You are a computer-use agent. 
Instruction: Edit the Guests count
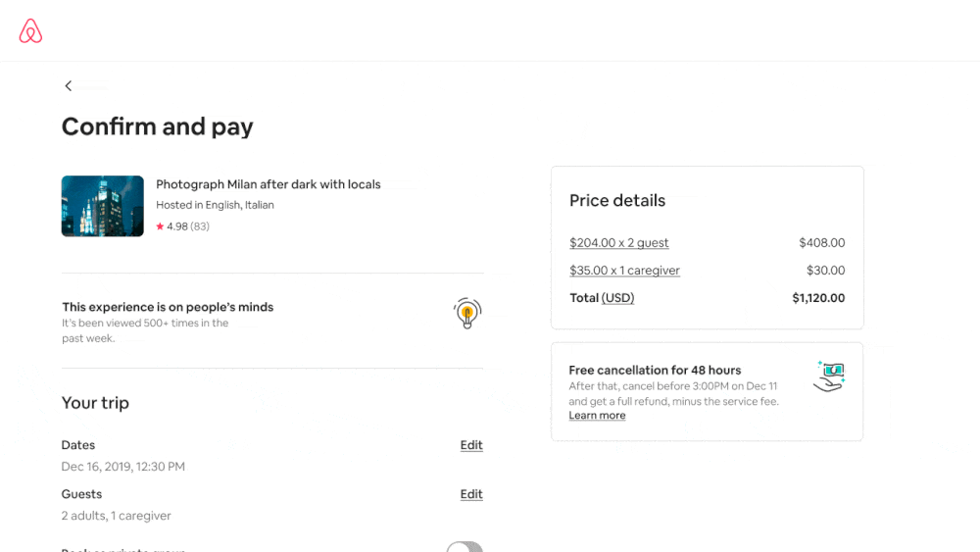coord(471,494)
